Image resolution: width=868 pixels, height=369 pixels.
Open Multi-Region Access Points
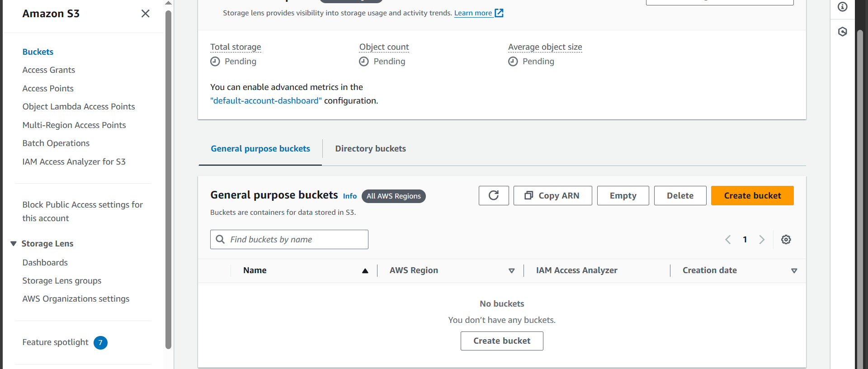pyautogui.click(x=74, y=125)
